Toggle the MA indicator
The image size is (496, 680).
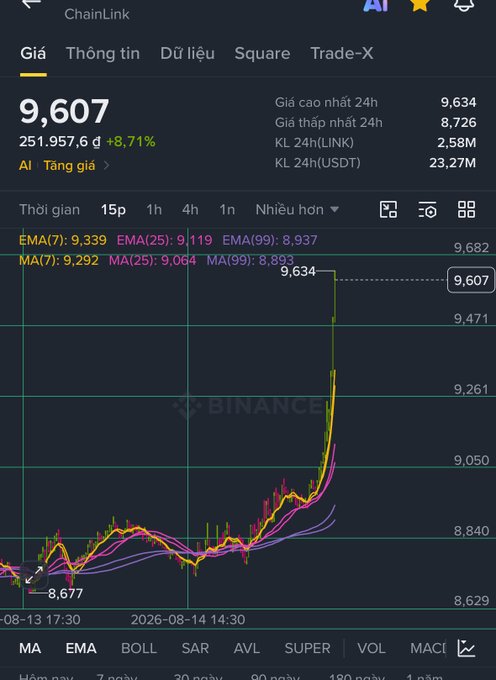tap(30, 648)
